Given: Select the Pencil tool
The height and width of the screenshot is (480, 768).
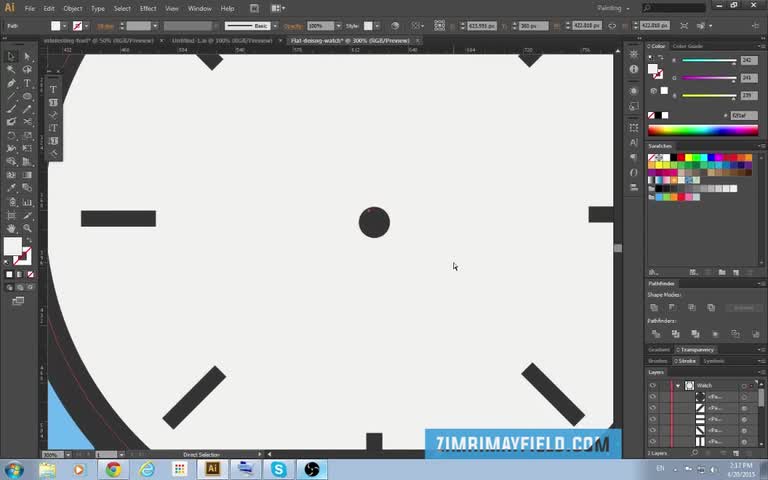Looking at the screenshot, I should point(27,109).
